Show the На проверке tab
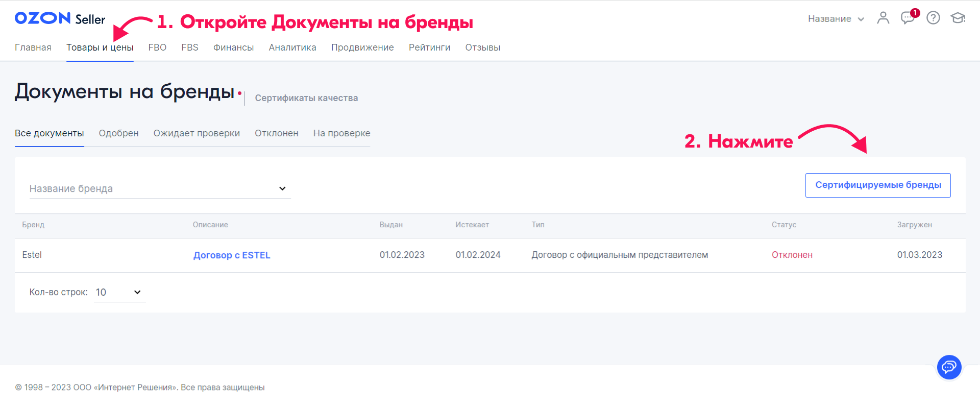 341,133
